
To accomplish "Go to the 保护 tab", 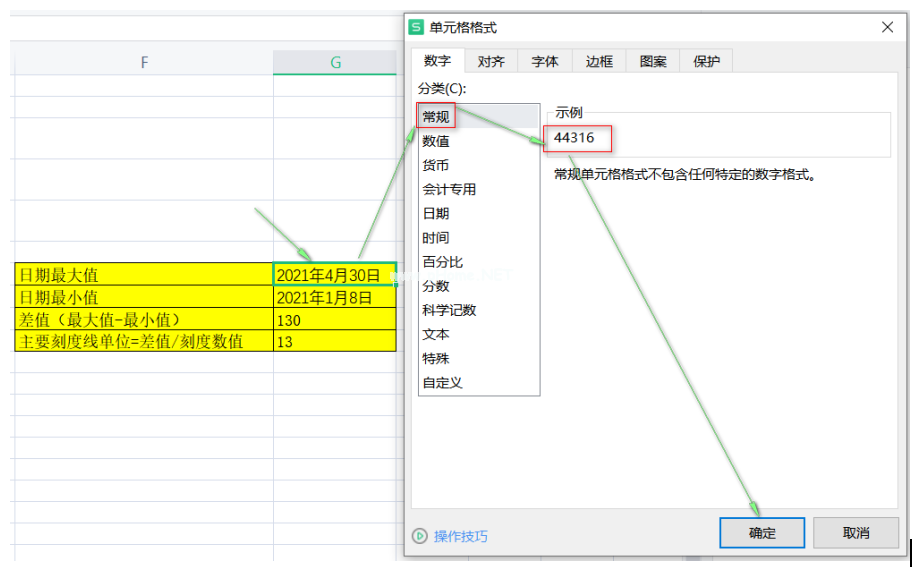I will 706,61.
